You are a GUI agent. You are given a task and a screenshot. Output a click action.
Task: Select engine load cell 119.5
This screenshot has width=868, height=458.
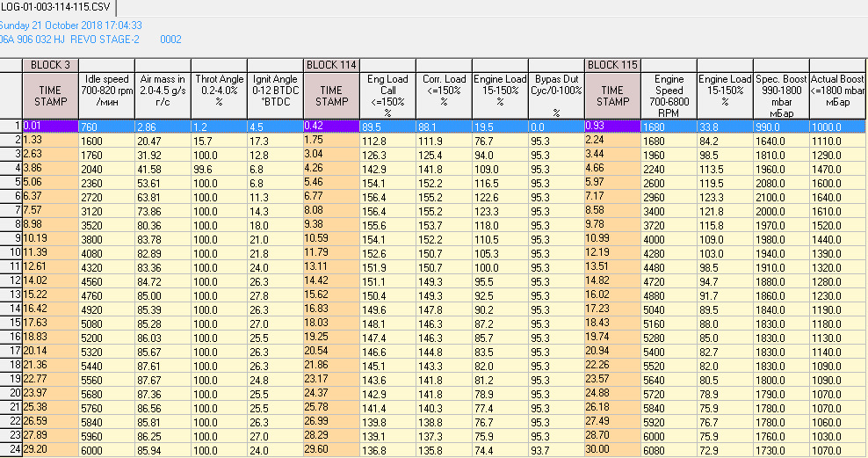coord(725,184)
